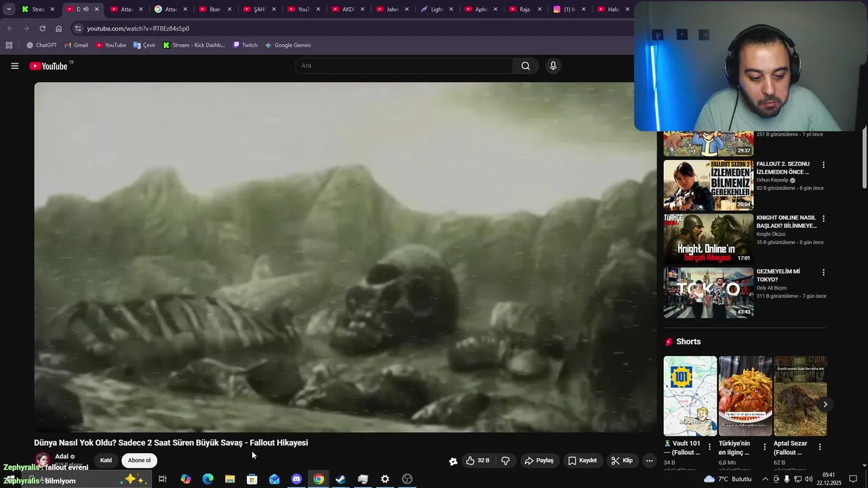Click the search magnifier button
Screen dimensions: 868x488
(526, 66)
